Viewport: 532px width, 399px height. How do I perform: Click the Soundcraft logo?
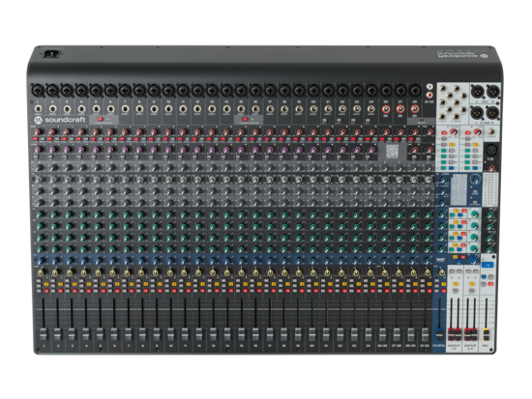pyautogui.click(x=60, y=120)
